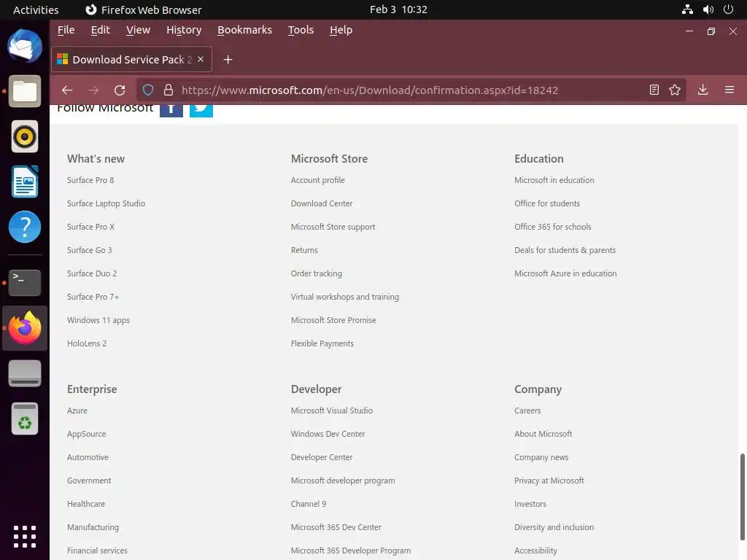Open Windows Dev Center link
747x560 pixels.
tap(328, 434)
